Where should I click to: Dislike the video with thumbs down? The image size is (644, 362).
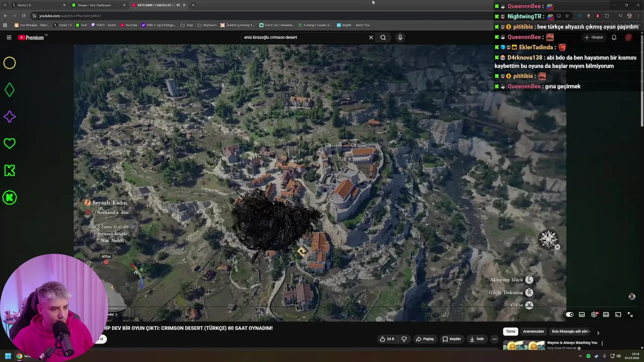[404, 339]
